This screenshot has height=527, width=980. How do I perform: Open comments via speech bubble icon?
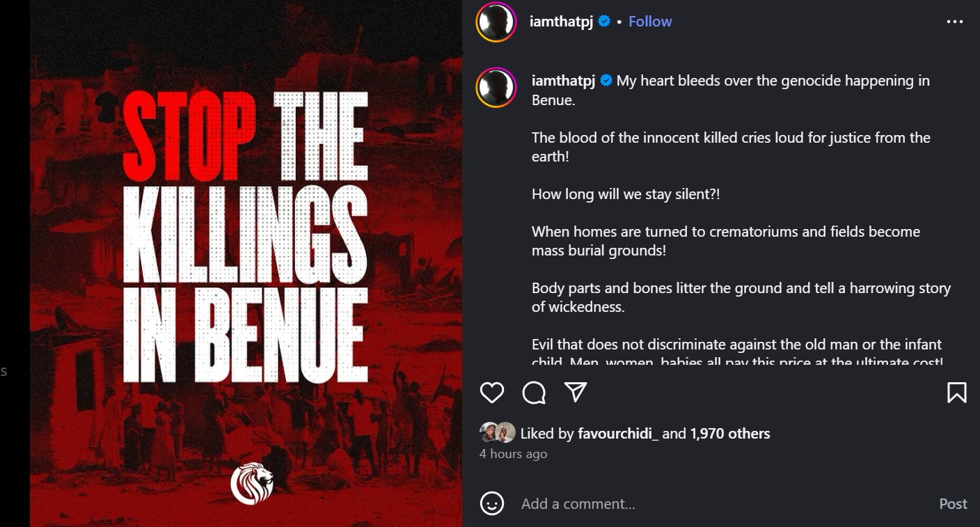pos(534,393)
